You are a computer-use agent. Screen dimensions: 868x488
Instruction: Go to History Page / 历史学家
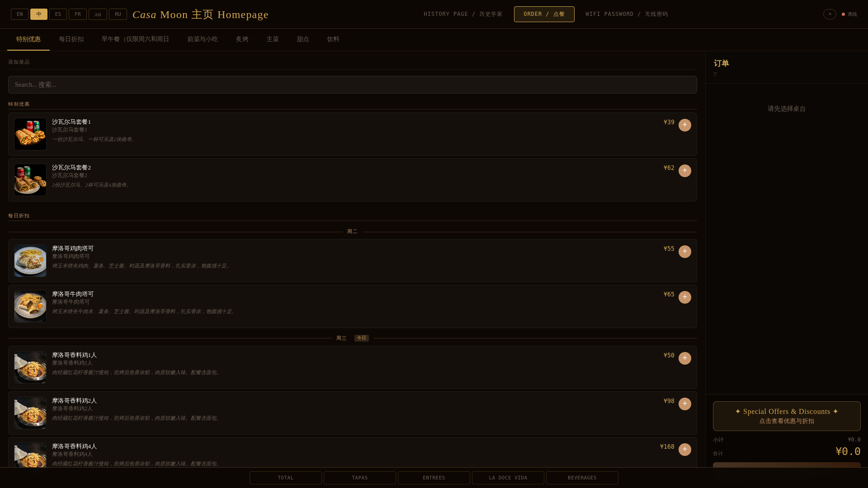463,14
